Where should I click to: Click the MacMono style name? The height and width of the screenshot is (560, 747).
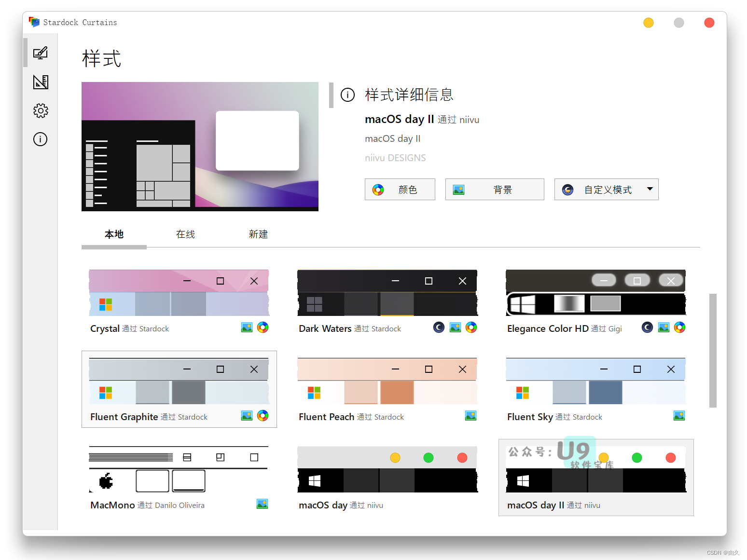pyautogui.click(x=112, y=505)
